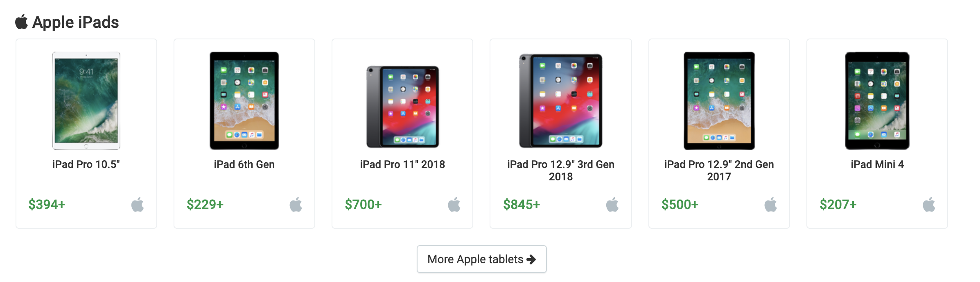Select the iPad Mini 4 title link
This screenshot has height=282, width=980.
pos(877,164)
